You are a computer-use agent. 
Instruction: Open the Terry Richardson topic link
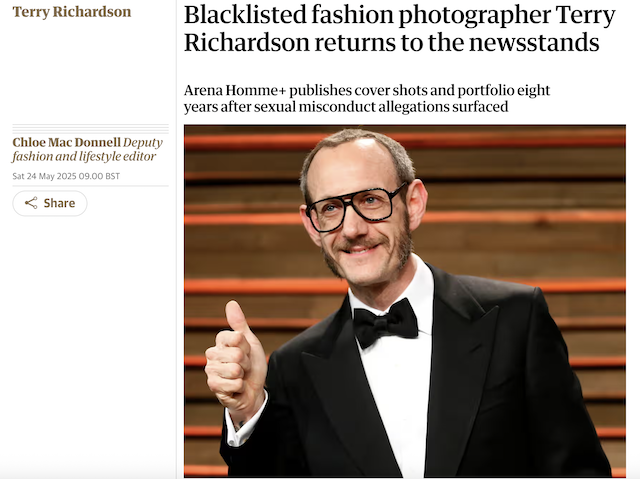[x=72, y=12]
